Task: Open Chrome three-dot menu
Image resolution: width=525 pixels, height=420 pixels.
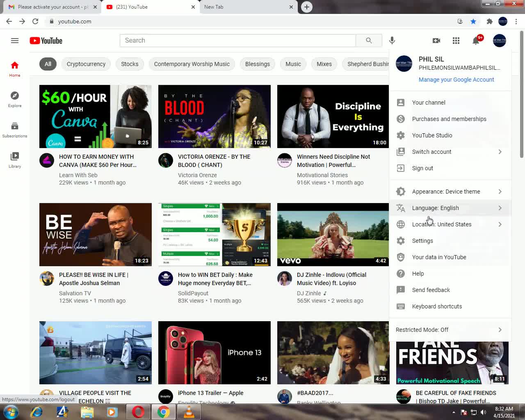Action: [x=516, y=21]
